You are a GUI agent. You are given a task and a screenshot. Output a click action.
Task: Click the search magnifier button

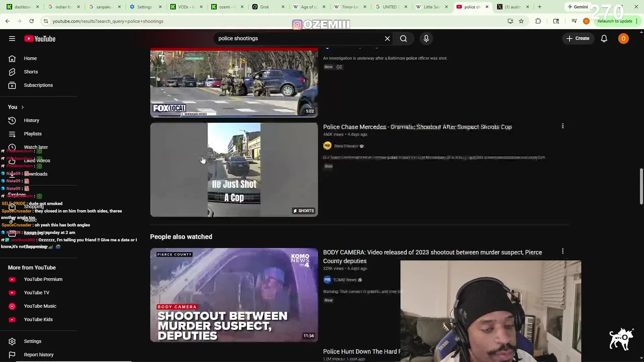tap(404, 39)
